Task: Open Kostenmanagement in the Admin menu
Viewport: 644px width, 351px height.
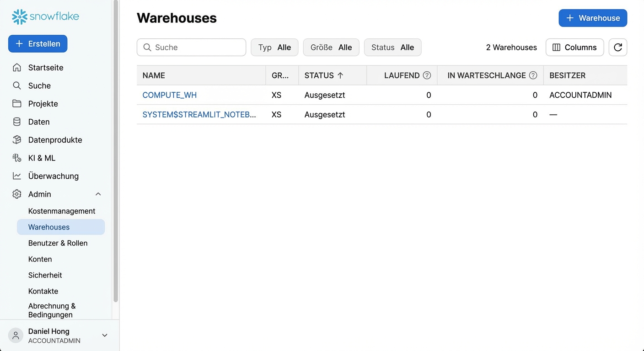Action: pos(62,211)
